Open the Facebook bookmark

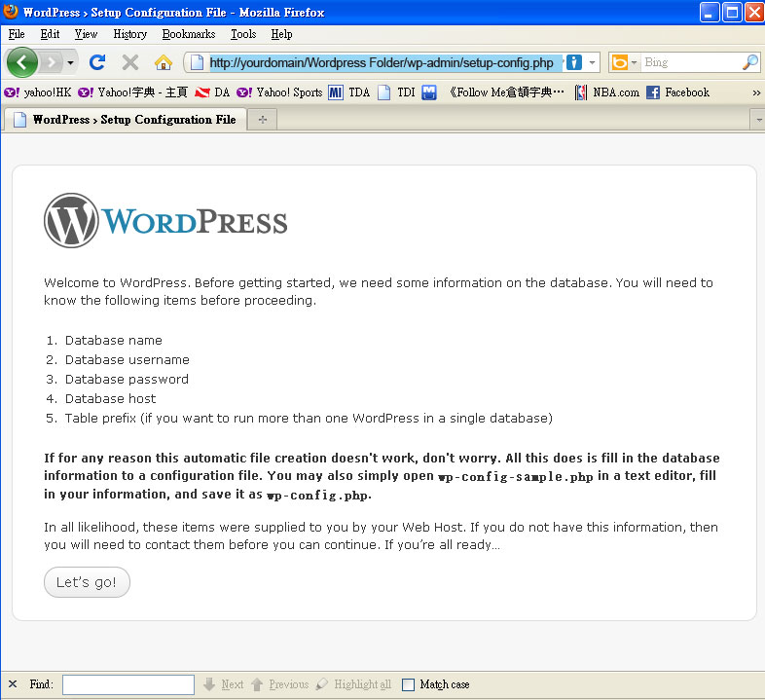677,92
